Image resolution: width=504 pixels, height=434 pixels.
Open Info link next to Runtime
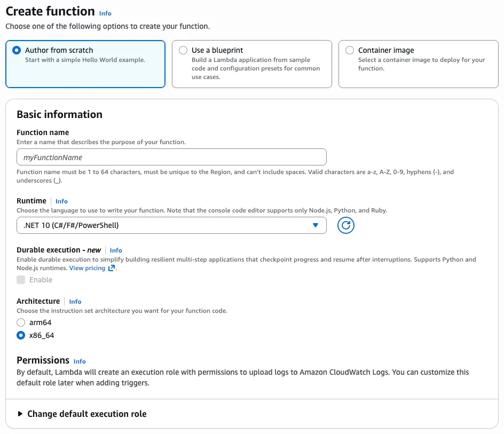pyautogui.click(x=61, y=201)
